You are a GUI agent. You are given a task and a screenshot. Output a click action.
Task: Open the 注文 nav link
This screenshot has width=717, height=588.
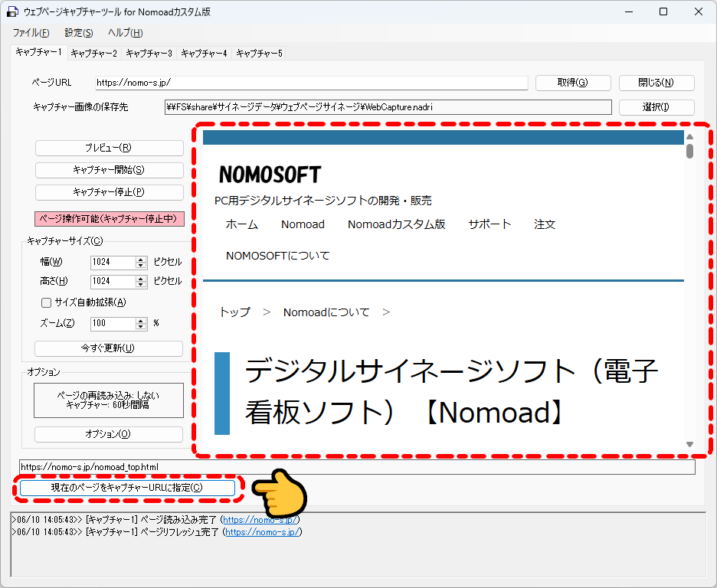point(545,224)
